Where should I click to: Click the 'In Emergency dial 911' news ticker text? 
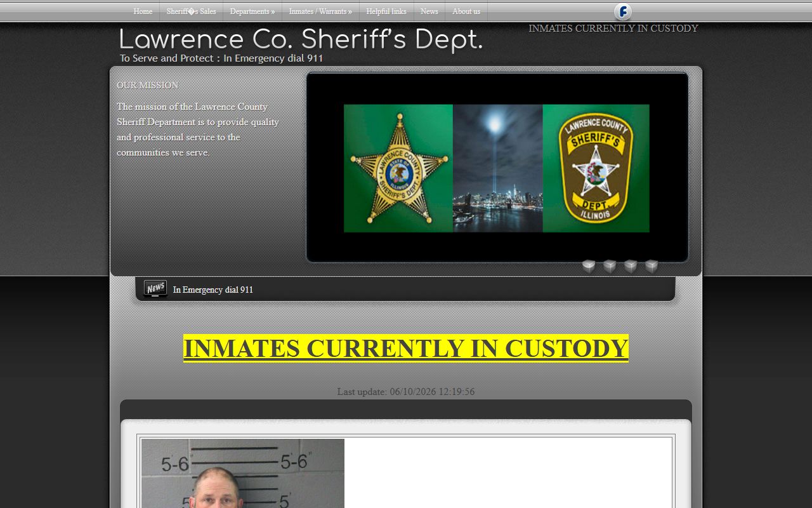point(213,290)
